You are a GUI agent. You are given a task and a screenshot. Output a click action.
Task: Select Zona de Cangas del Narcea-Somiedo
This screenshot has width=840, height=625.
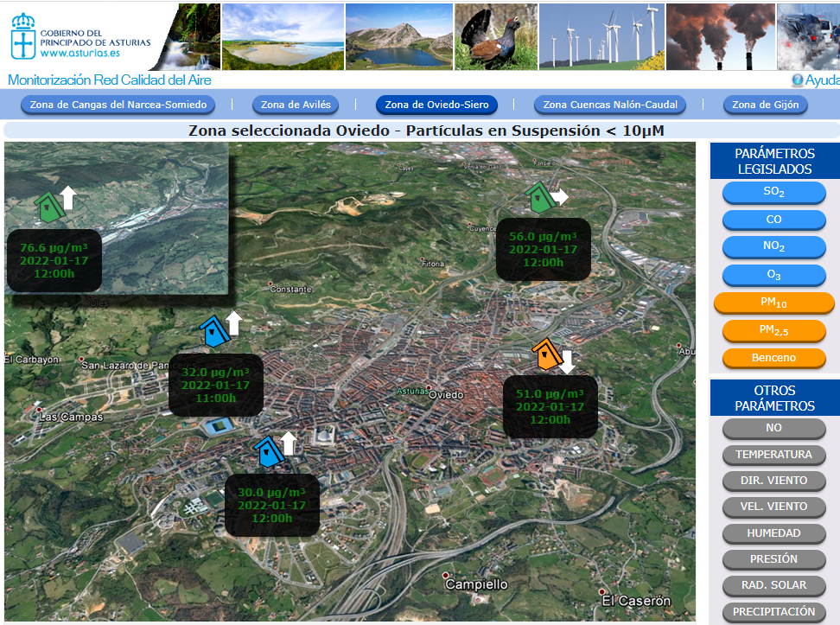(x=118, y=105)
